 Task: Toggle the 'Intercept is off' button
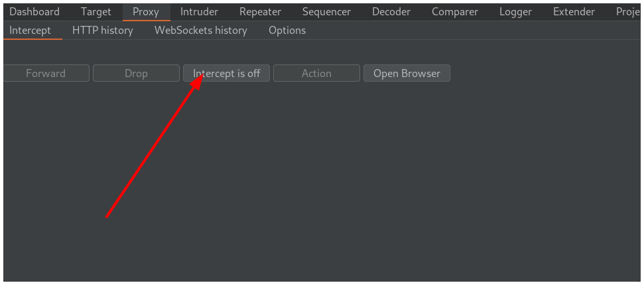point(226,73)
